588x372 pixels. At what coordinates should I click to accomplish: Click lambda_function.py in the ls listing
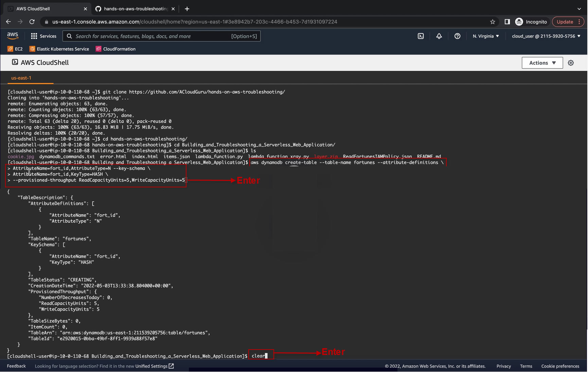point(219,157)
